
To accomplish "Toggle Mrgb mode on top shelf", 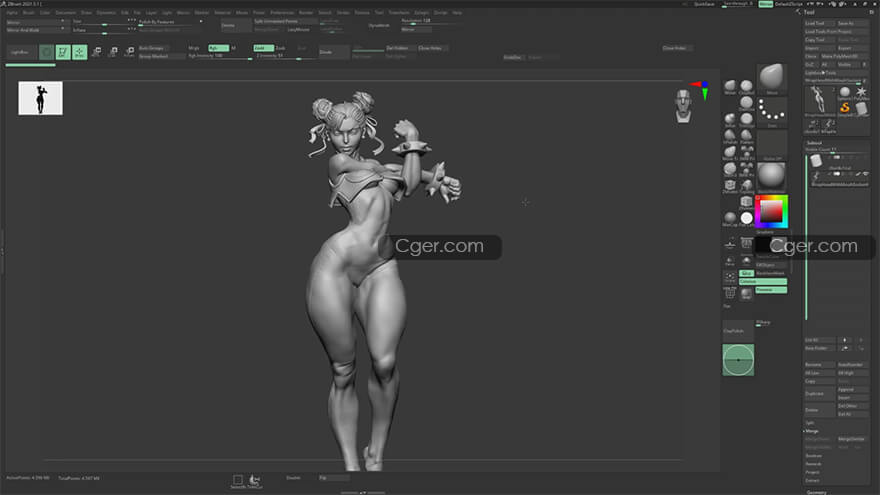I will (194, 48).
